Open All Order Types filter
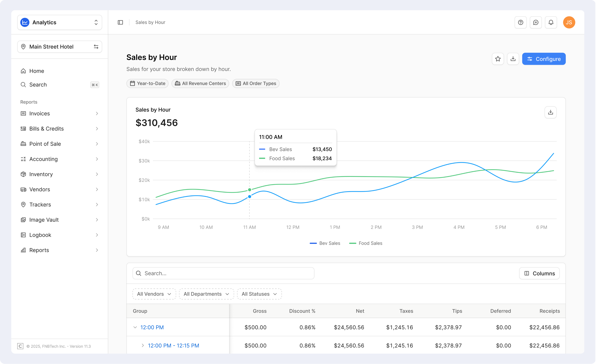This screenshot has height=364, width=596. [x=256, y=83]
